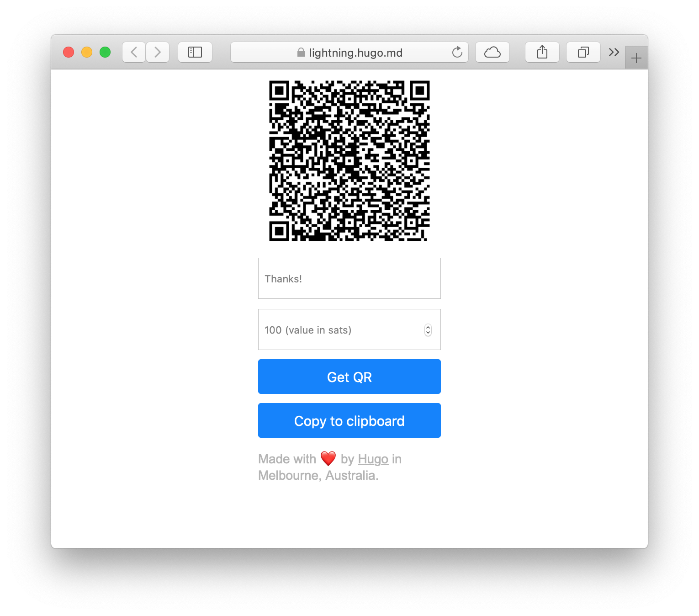Reload the lightning.hugo.md page
The image size is (699, 616).
(x=457, y=52)
